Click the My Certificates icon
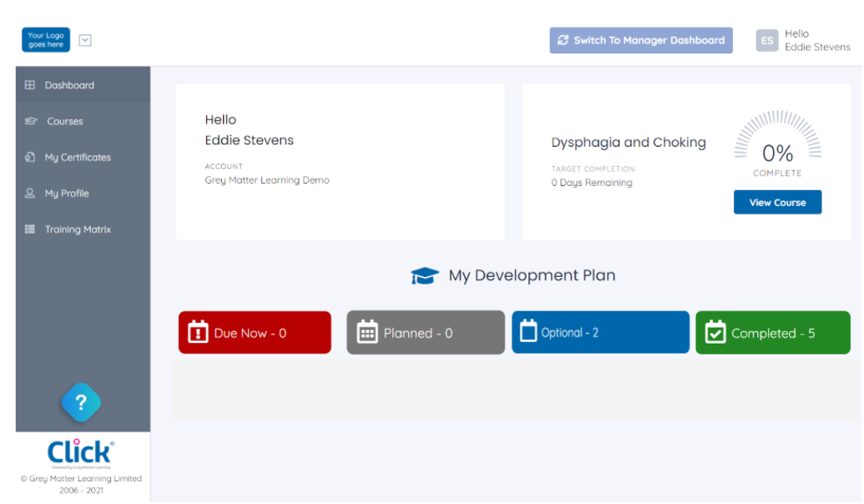Viewport: 864px width, 504px height. point(30,157)
